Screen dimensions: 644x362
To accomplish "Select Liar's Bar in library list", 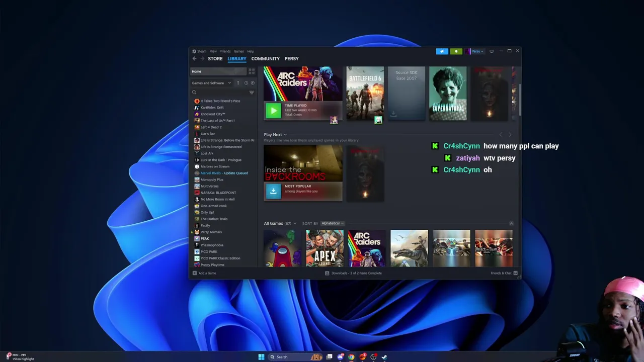I will (x=208, y=134).
